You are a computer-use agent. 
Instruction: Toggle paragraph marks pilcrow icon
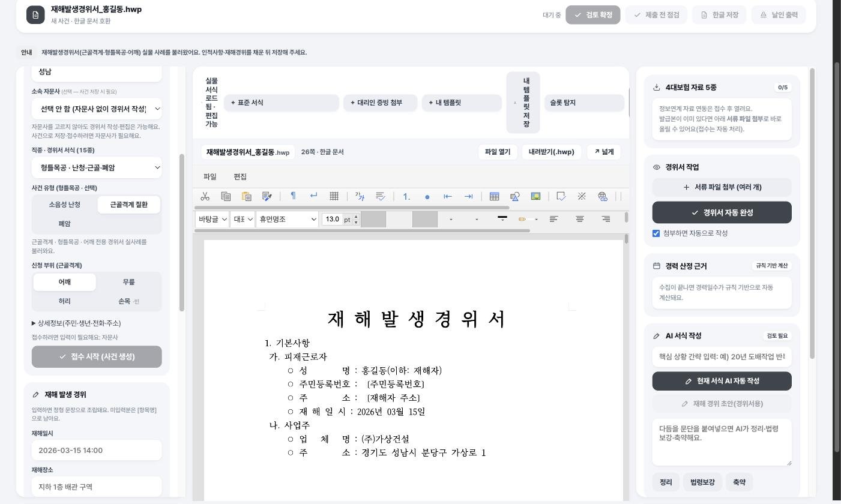293,196
